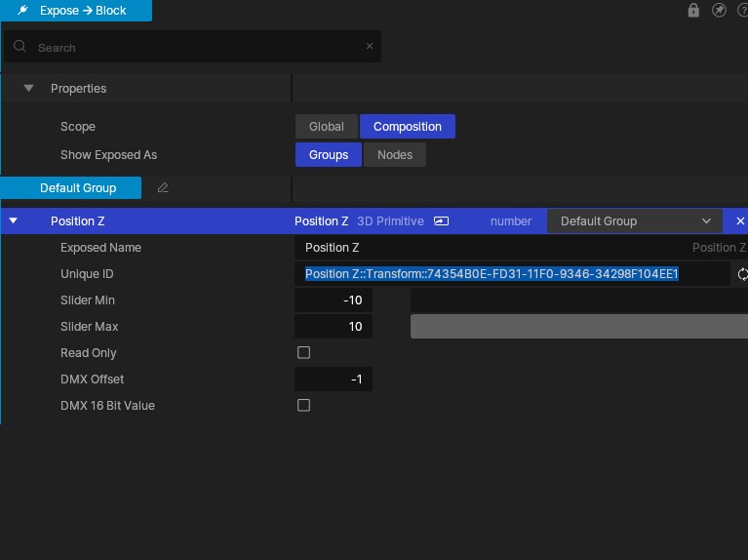Enable the DMX 16 Bit Value checkbox
Screen dimensions: 748x560
coord(303,406)
